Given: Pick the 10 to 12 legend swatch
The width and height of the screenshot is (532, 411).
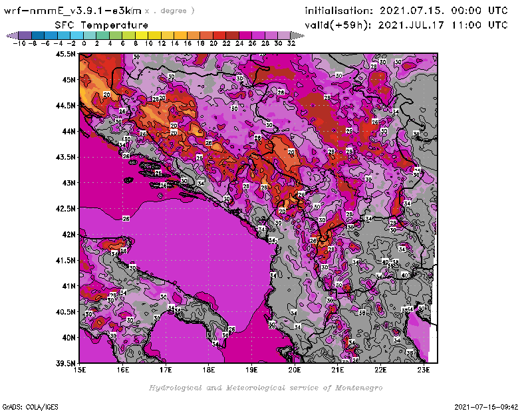Looking at the screenshot, I should pos(154,35).
